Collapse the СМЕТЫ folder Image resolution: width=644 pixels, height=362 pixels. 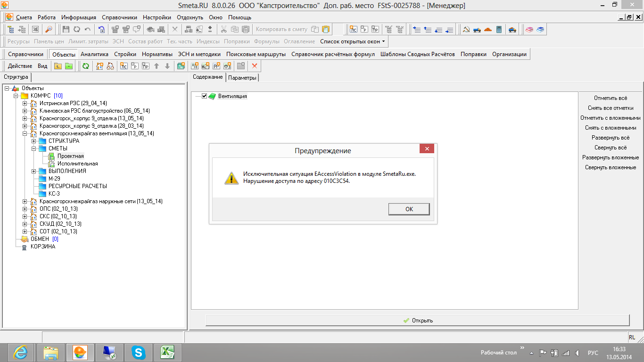(34, 148)
